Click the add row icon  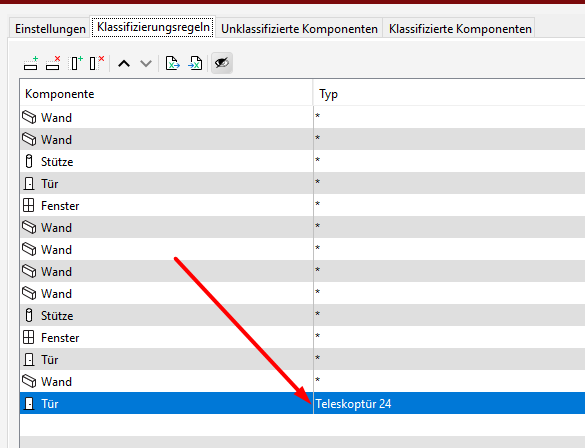[x=31, y=63]
